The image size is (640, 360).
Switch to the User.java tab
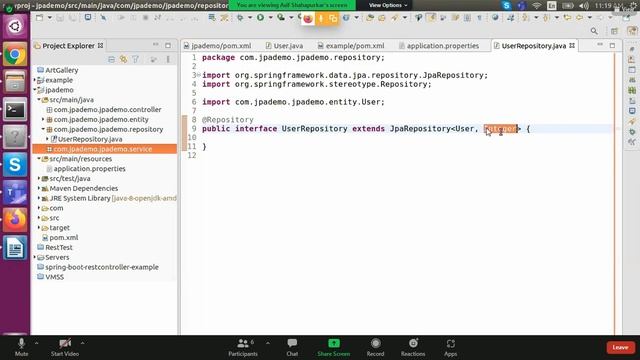(284, 46)
